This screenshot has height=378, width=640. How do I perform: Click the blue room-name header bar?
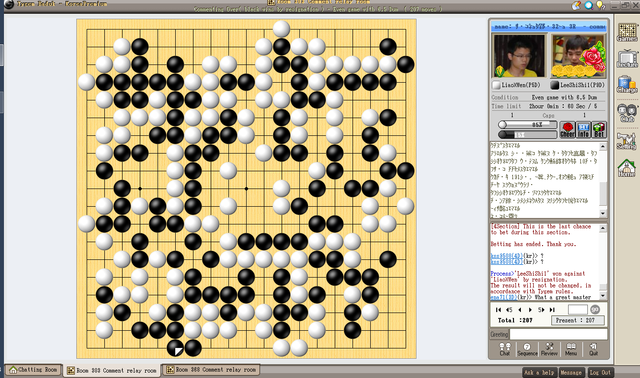click(549, 26)
